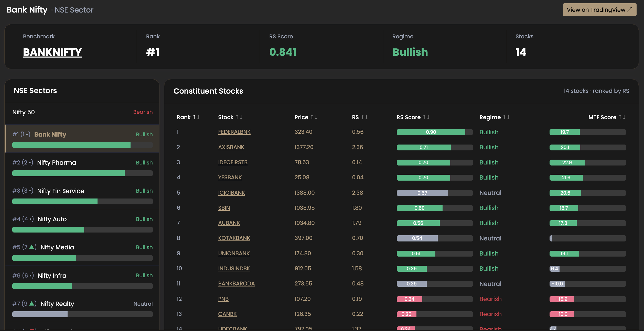This screenshot has width=644, height=331.
Task: Click FEDERALBNK RS Score bar showing 0.90
Action: pos(435,132)
